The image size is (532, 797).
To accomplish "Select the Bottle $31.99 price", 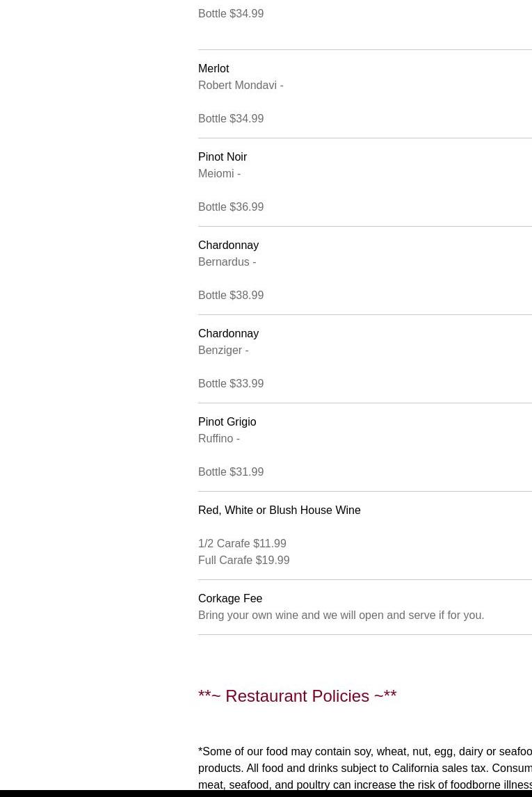I will pos(231,472).
